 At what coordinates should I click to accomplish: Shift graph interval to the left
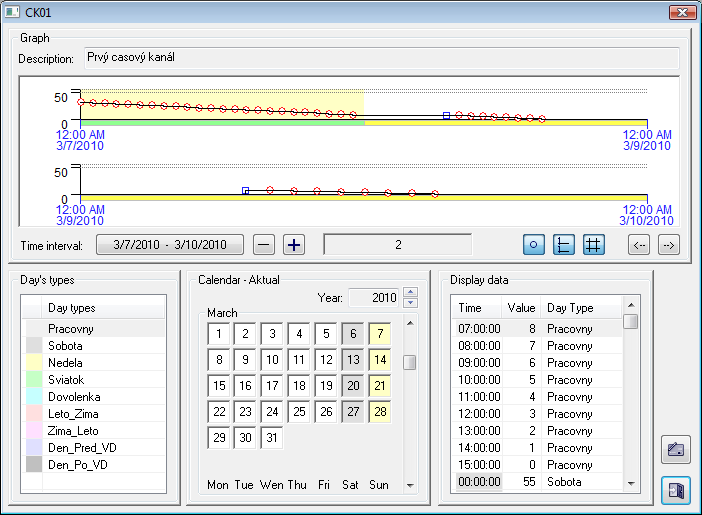pos(639,244)
